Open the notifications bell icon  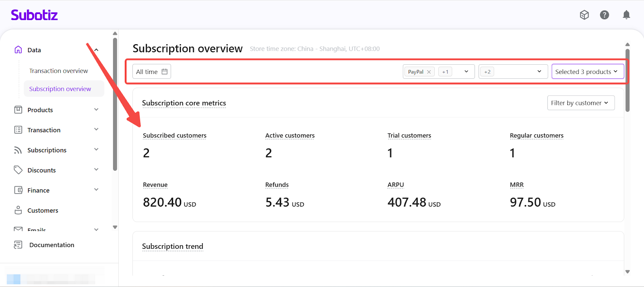pos(626,15)
